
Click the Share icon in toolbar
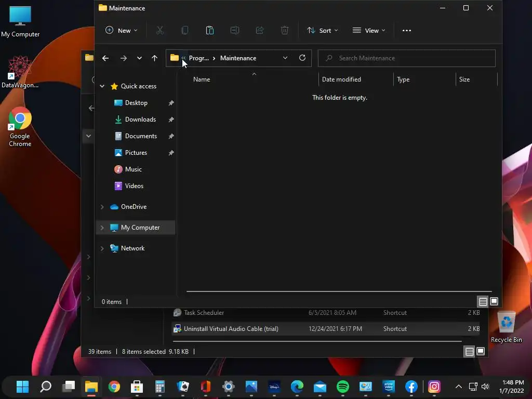click(260, 31)
